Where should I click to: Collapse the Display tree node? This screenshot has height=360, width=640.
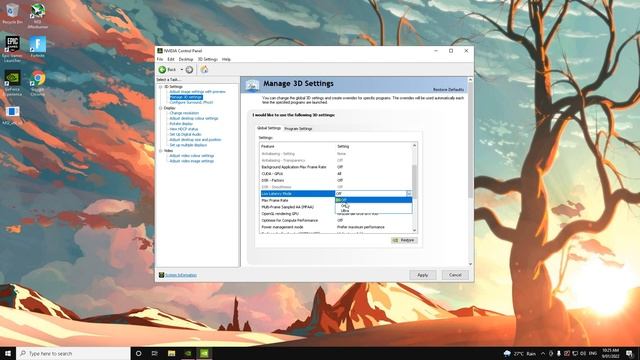[161, 108]
